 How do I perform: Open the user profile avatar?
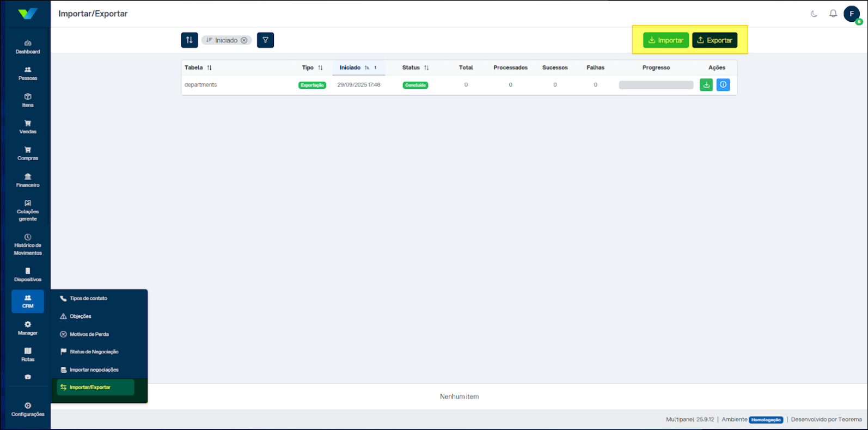click(852, 14)
